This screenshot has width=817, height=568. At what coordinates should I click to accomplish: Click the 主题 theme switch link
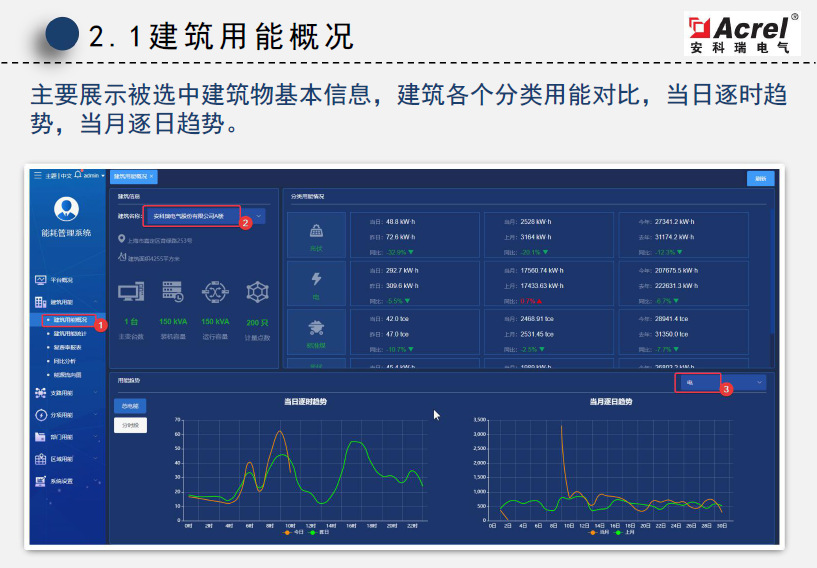(51, 176)
